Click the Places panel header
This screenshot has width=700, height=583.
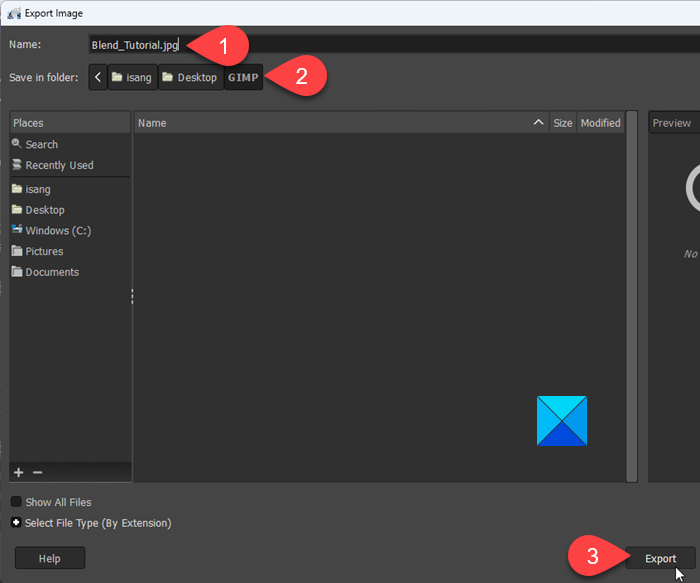pyautogui.click(x=70, y=123)
